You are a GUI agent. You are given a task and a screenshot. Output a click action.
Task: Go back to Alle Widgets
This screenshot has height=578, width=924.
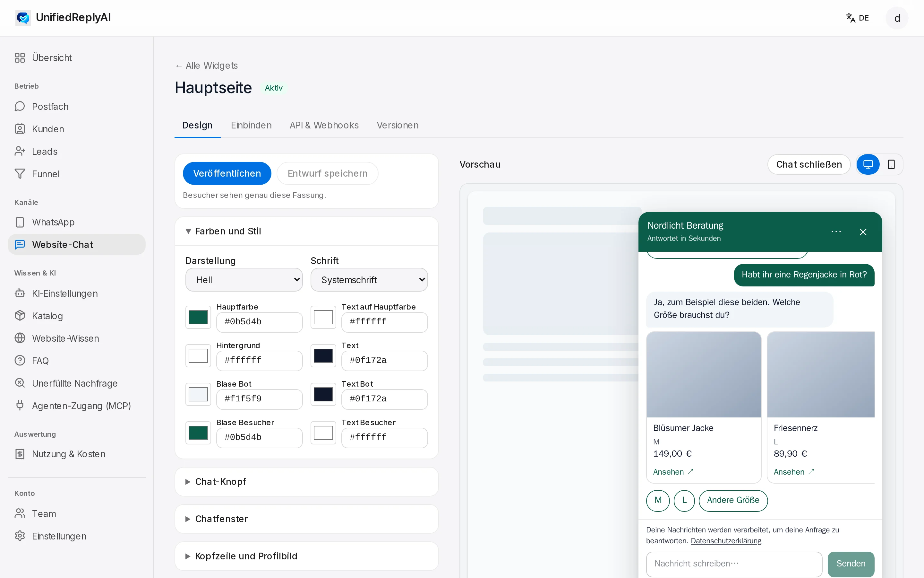coord(206,66)
